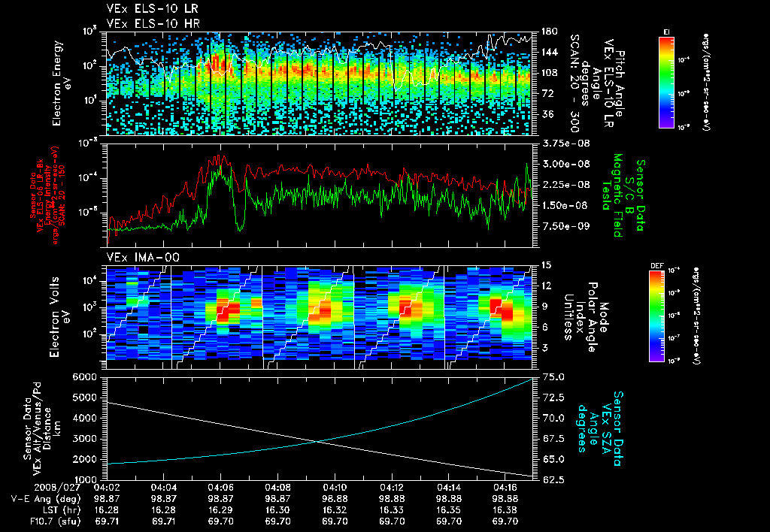Click the time tick label '04:14'
The width and height of the screenshot is (770, 532).
click(x=448, y=488)
